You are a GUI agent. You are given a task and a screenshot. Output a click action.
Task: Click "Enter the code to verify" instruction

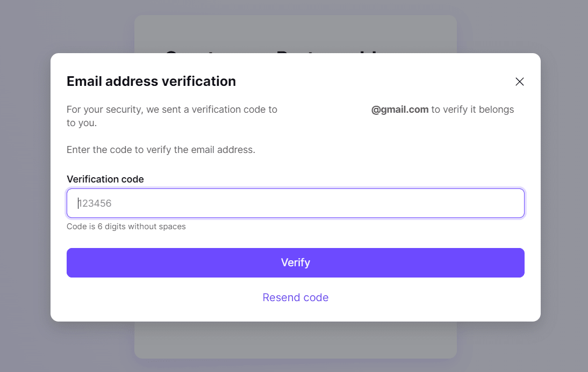(x=161, y=150)
